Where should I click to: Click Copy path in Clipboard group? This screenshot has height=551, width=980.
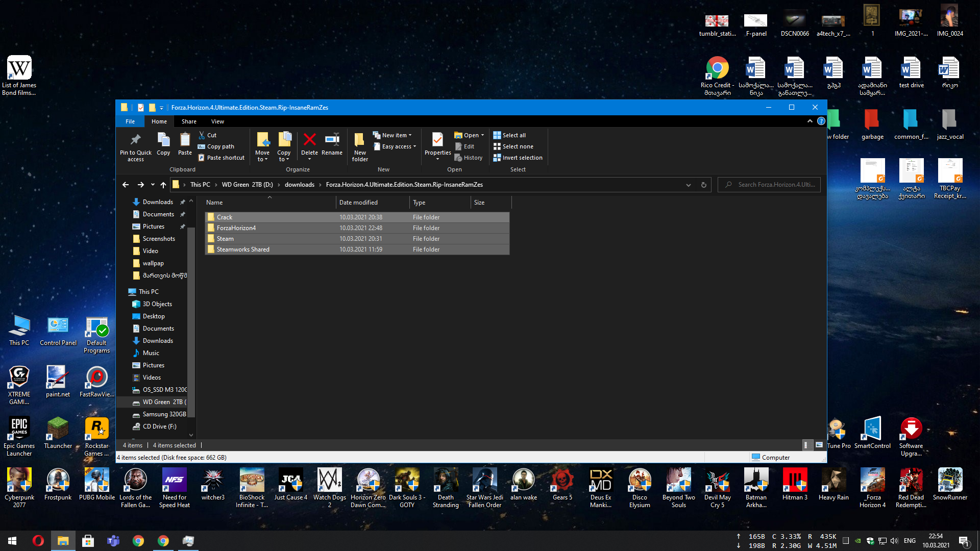pyautogui.click(x=216, y=146)
